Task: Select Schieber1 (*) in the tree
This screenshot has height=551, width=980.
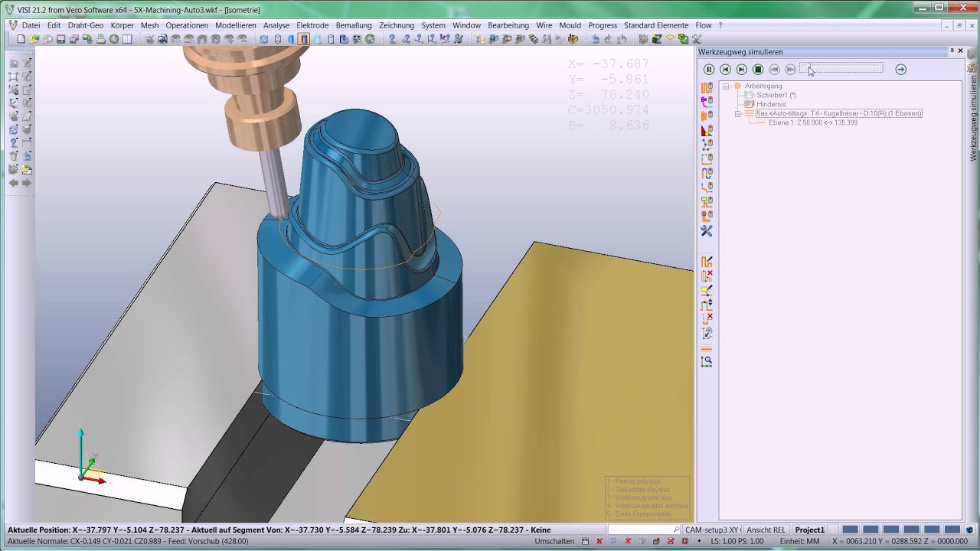Action: tap(776, 95)
